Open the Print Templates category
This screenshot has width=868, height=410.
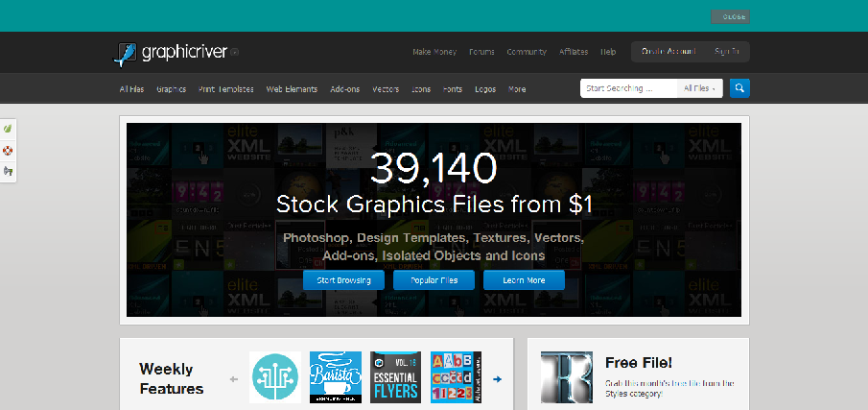pyautogui.click(x=225, y=88)
